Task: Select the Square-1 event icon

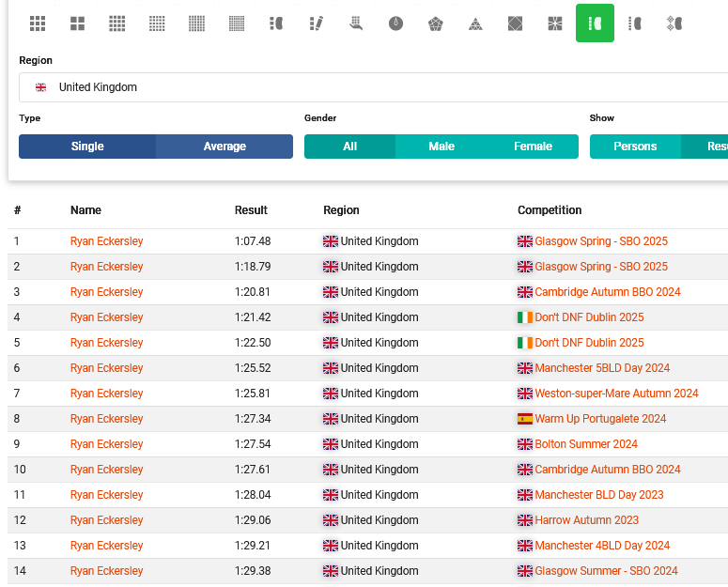Action: tap(555, 23)
